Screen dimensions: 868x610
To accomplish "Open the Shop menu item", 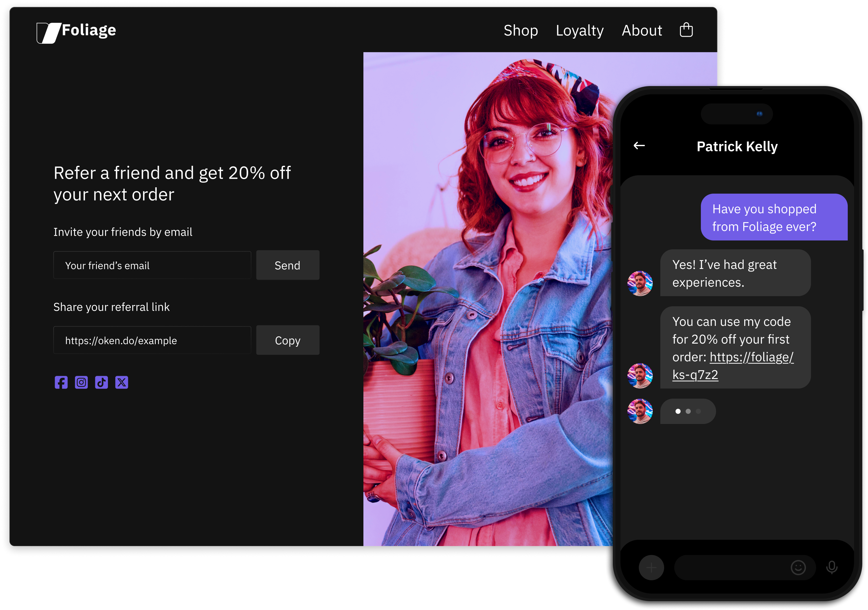I will point(520,31).
